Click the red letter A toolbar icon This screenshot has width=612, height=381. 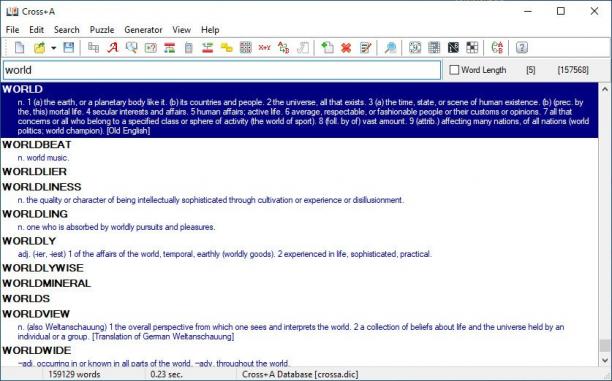click(x=112, y=48)
